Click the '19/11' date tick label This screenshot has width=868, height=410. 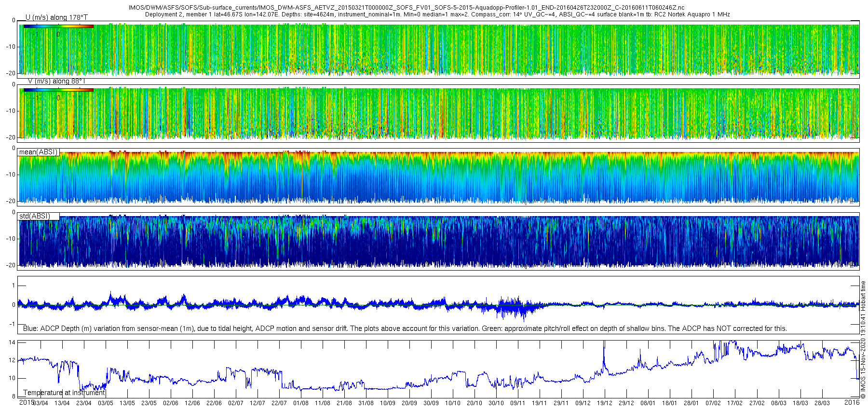[x=540, y=403]
